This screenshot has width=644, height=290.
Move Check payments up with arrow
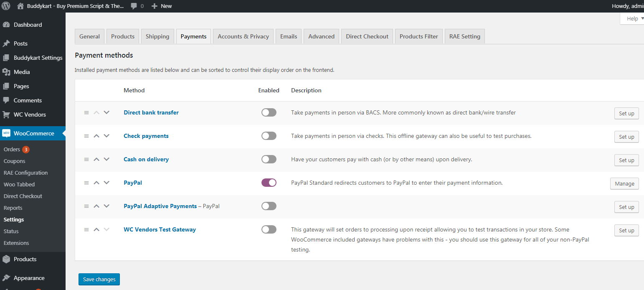pos(96,136)
